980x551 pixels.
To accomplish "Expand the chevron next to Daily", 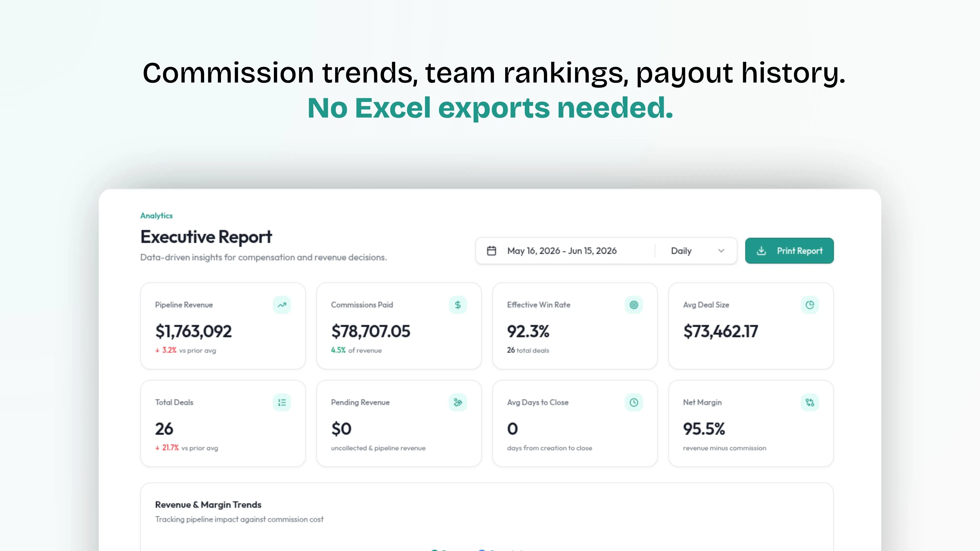I will tap(721, 251).
